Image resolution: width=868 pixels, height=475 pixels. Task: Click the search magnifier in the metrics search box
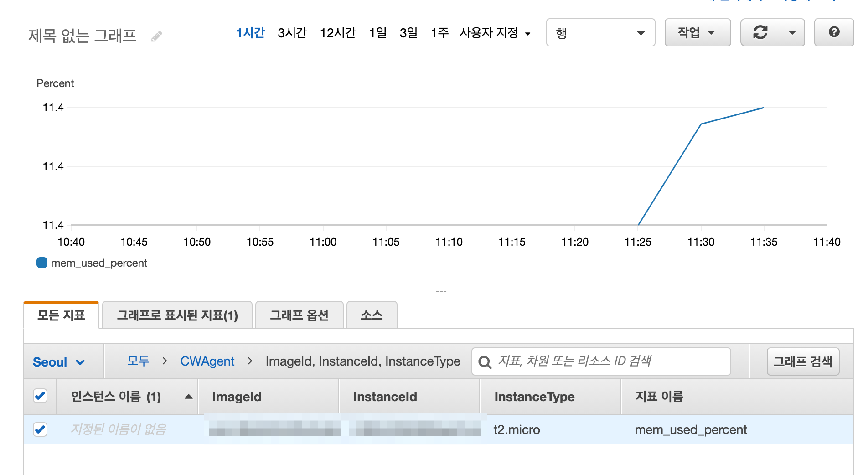[485, 361]
